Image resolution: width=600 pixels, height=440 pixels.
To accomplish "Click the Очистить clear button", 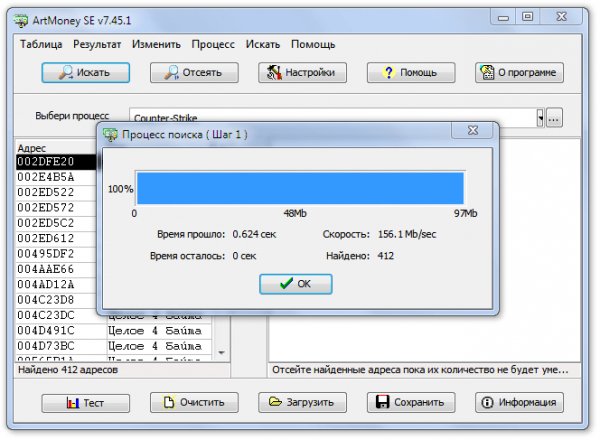I will point(194,403).
